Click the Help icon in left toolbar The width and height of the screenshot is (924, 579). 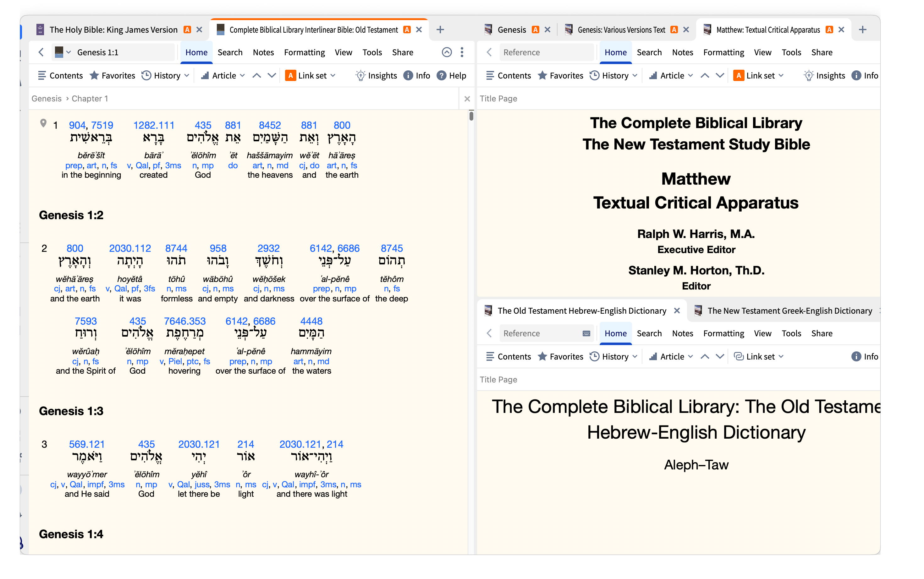(x=442, y=75)
